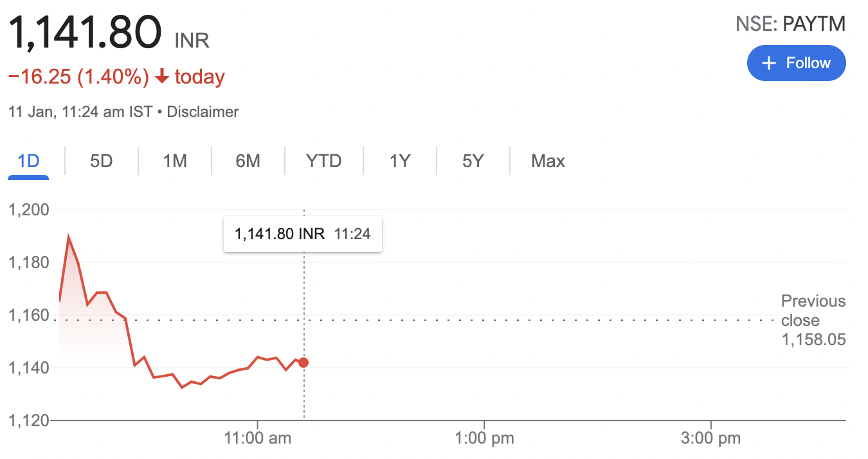
Task: Click the plus icon on Follow button
Action: click(x=768, y=63)
